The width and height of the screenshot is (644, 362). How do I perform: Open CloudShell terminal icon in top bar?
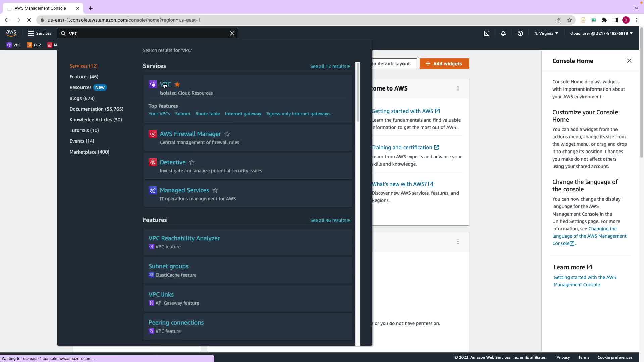click(487, 33)
